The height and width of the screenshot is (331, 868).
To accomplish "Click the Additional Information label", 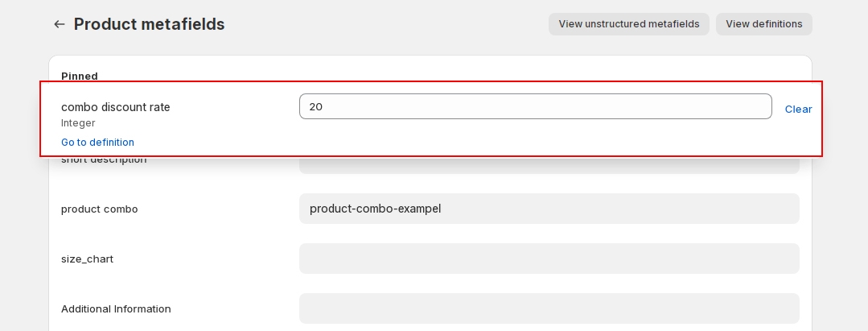I will coord(116,308).
